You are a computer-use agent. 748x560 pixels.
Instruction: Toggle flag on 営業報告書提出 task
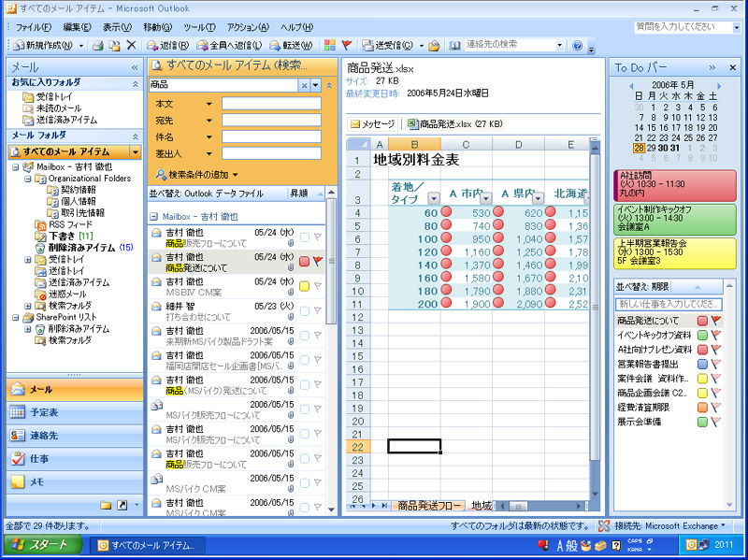(x=715, y=364)
